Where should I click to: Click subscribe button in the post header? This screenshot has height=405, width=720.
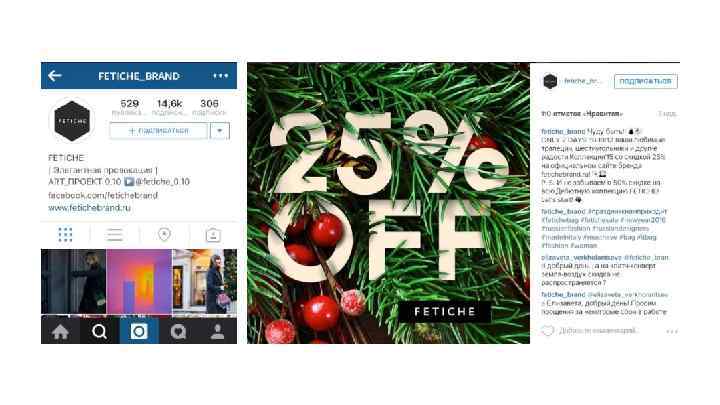[646, 81]
